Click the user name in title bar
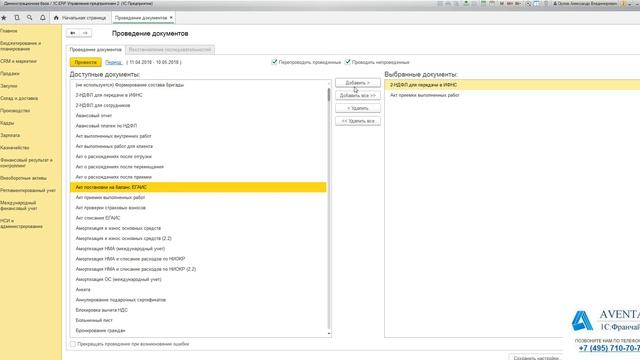The width and height of the screenshot is (640, 360). (x=587, y=4)
